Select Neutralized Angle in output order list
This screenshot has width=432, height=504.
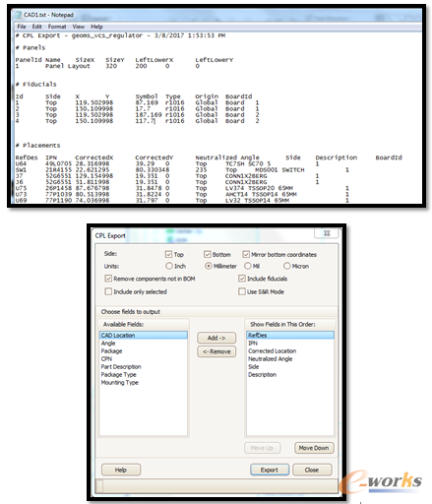271,358
